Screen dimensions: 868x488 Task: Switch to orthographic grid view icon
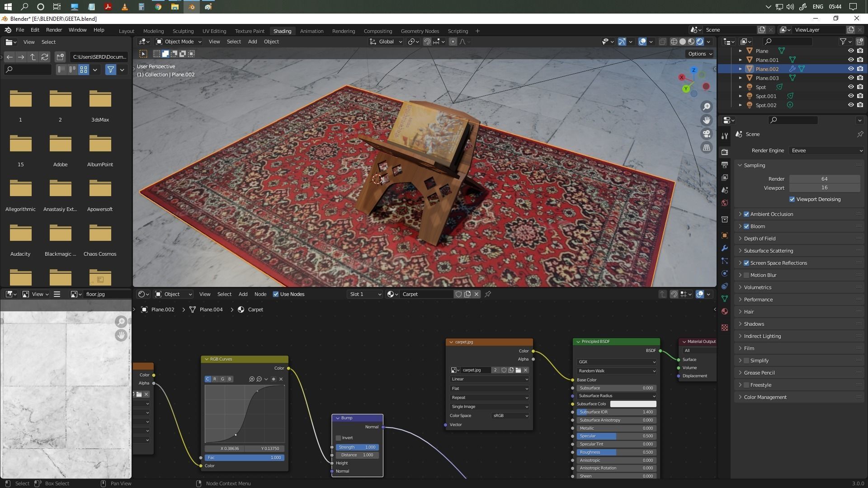point(706,147)
